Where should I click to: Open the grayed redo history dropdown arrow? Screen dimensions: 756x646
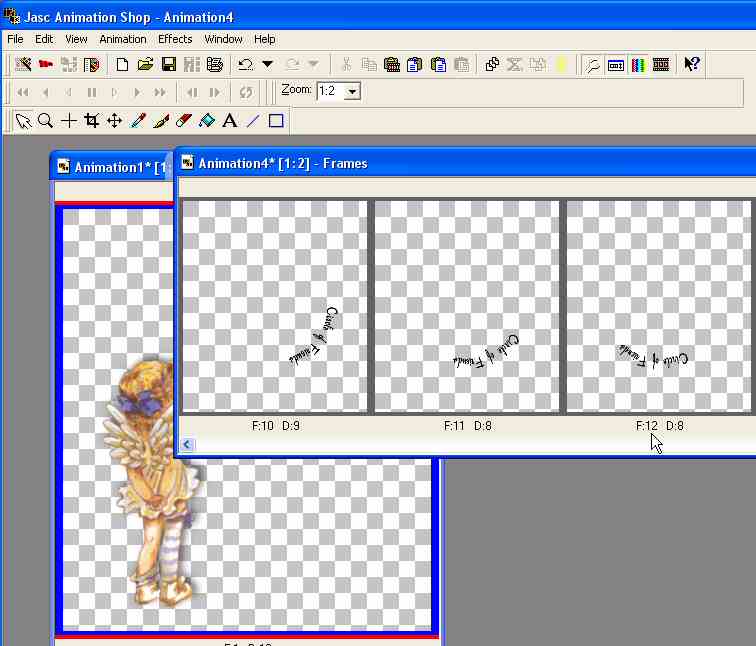[x=313, y=64]
